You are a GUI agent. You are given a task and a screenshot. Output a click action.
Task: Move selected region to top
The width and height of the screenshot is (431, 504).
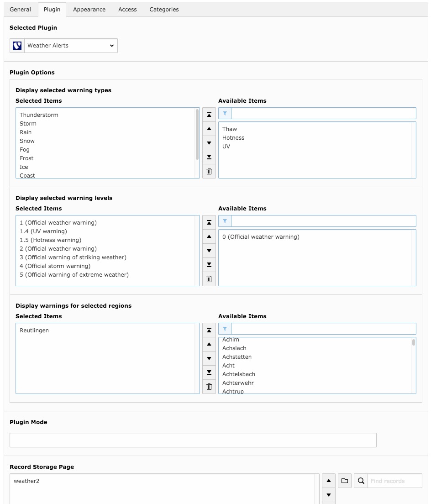click(209, 330)
